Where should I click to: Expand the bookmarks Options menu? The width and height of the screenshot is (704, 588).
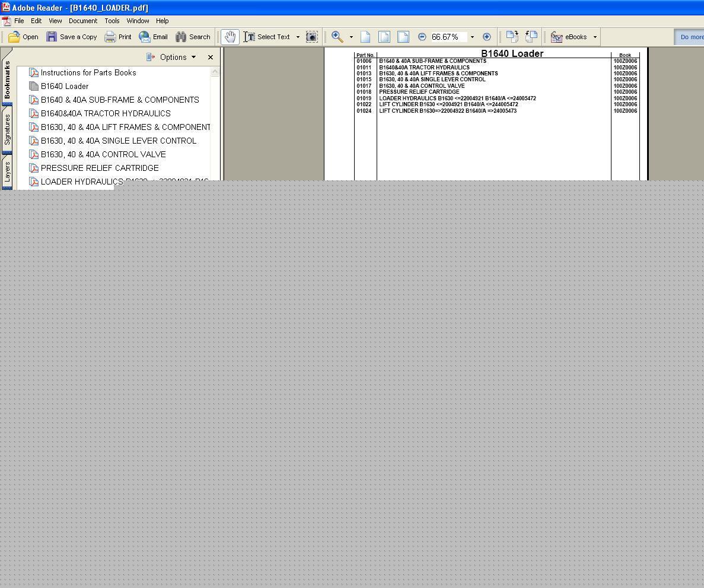171,57
